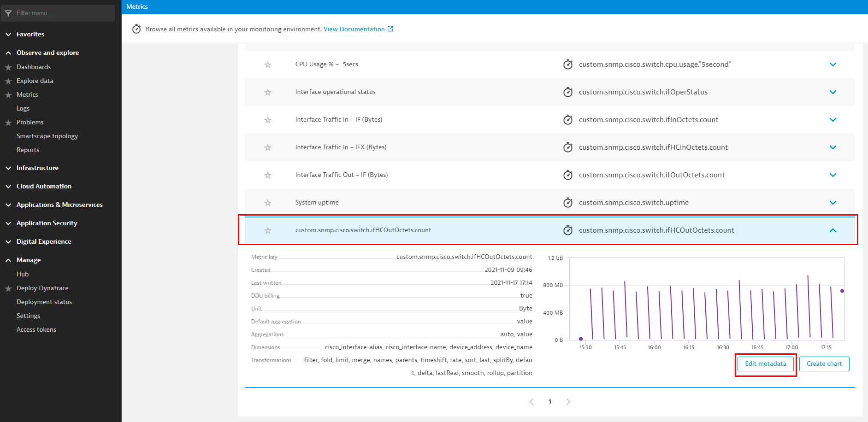Click external link icon after View Documentation
This screenshot has width=868, height=422.
coord(390,29)
